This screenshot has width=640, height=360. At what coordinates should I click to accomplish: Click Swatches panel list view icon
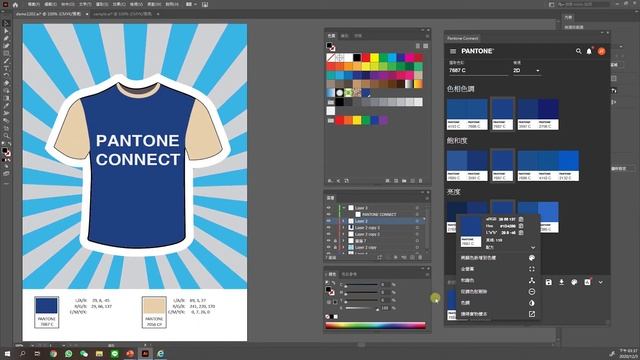(418, 46)
